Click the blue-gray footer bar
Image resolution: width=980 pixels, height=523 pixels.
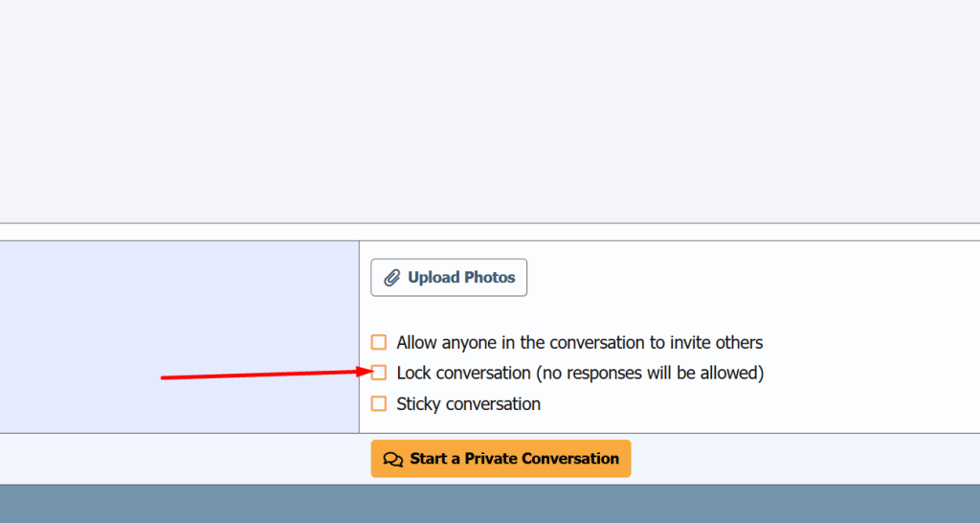[x=490, y=504]
